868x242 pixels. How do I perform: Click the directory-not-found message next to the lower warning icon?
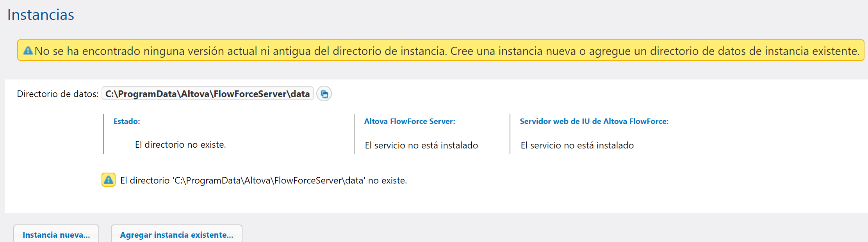pyautogui.click(x=264, y=180)
